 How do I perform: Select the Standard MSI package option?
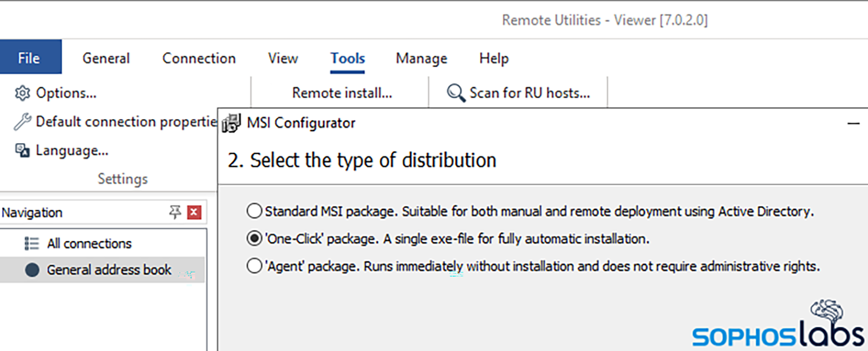click(x=254, y=211)
